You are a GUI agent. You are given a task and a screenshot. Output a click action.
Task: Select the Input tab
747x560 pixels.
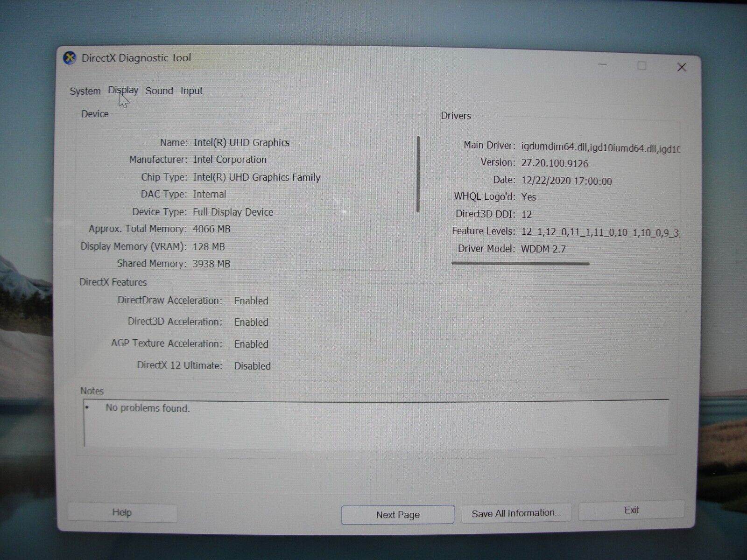[191, 91]
